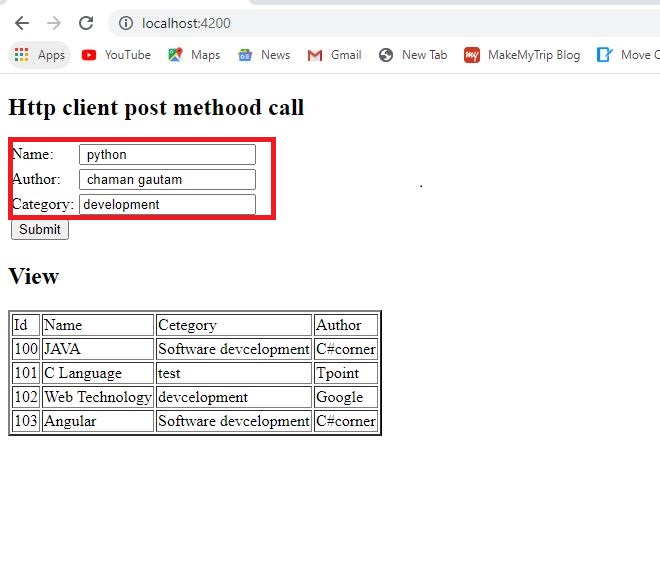Click the View heading
Screen dimensions: 660x569
pyautogui.click(x=34, y=277)
